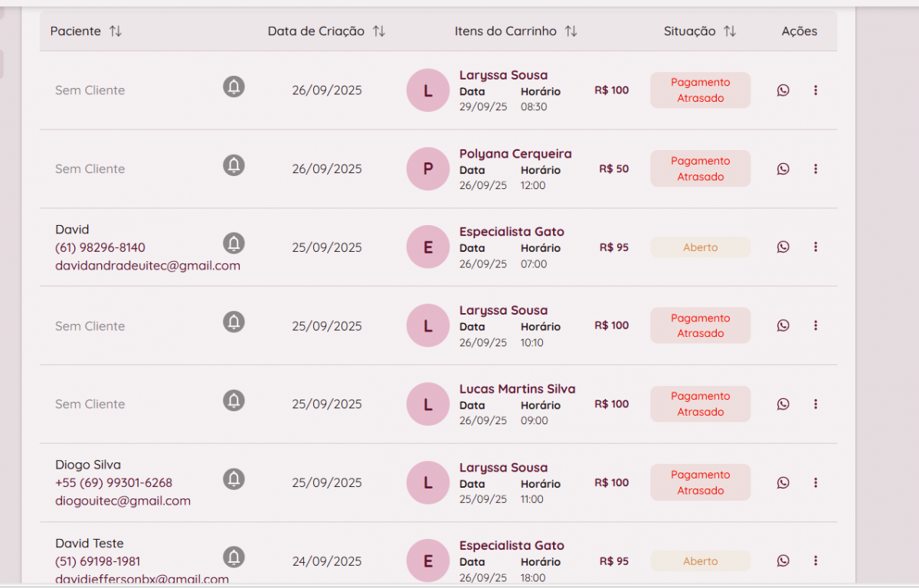The image size is (919, 588).
Task: Click the bell icon in David's row
Action: click(234, 243)
